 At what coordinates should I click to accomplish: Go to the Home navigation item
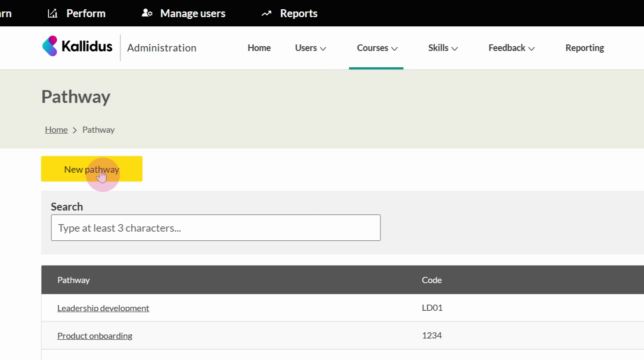click(x=259, y=48)
